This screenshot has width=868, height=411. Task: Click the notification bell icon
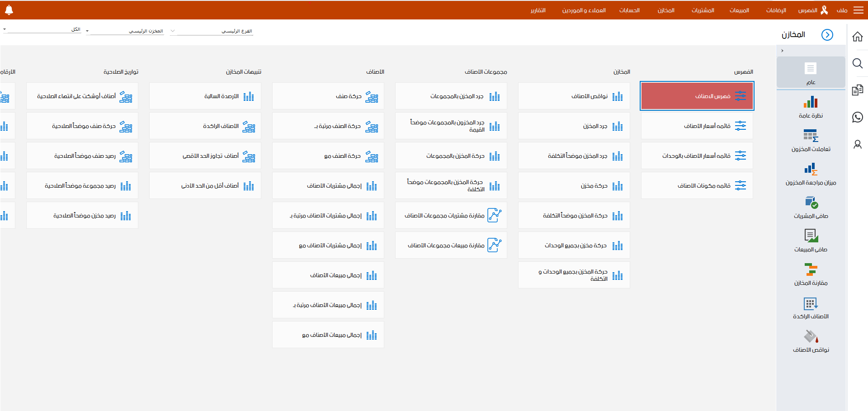point(9,9)
